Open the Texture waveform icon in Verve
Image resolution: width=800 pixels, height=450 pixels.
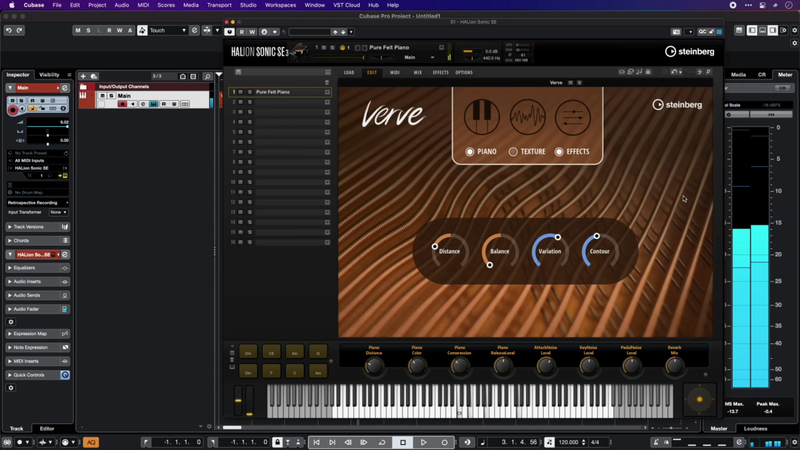coord(527,117)
